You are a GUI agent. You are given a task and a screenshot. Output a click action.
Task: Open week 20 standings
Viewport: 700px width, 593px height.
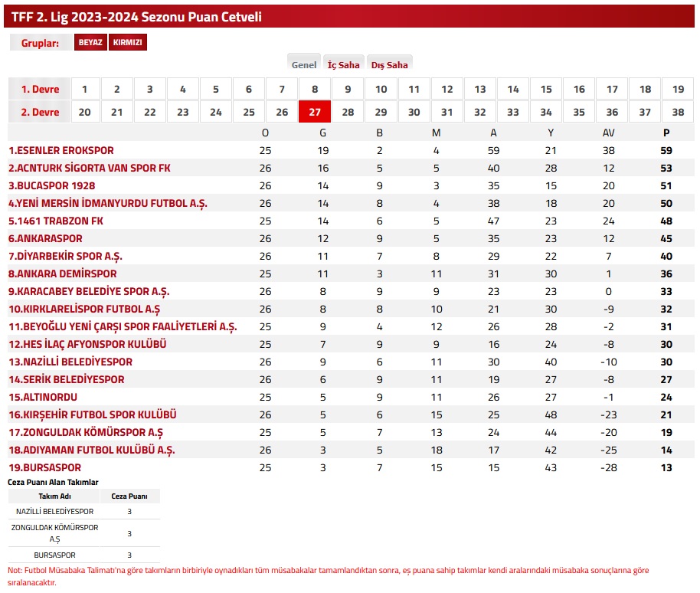(x=84, y=112)
